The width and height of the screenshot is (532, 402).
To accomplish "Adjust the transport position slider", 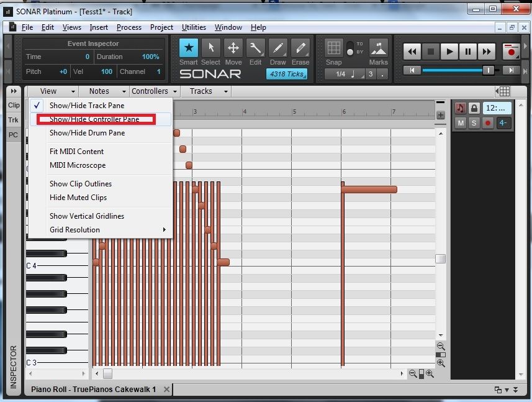I will (489, 70).
